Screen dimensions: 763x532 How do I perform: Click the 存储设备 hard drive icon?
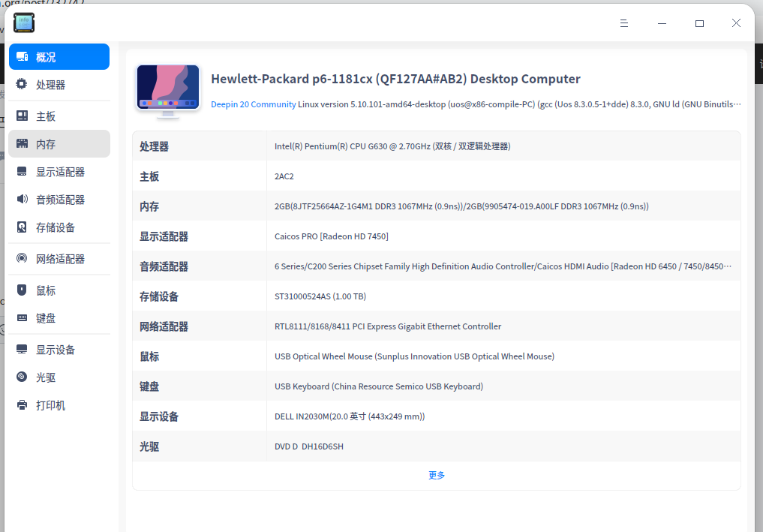pyautogui.click(x=23, y=227)
